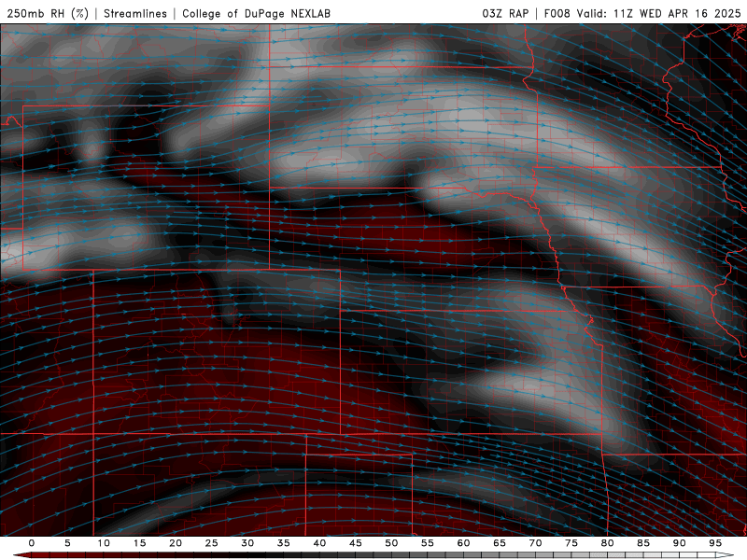Click the 15 value on the color scale
747x560 pixels.
click(x=139, y=543)
